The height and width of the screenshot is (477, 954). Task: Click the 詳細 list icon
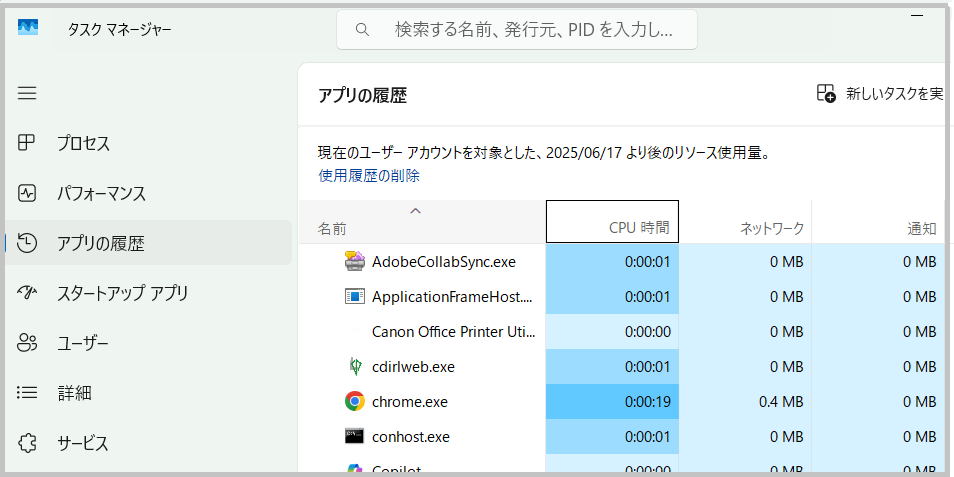pyautogui.click(x=27, y=393)
